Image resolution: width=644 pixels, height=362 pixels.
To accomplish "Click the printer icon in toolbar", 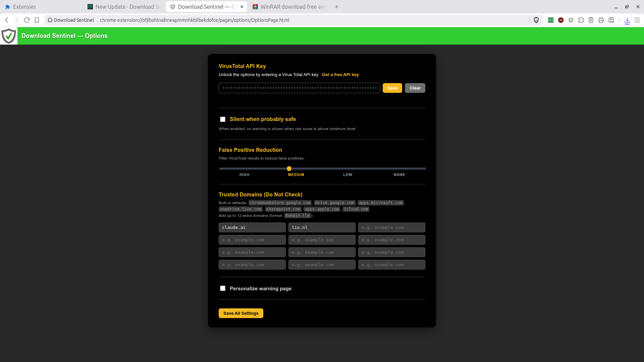I will (601, 20).
